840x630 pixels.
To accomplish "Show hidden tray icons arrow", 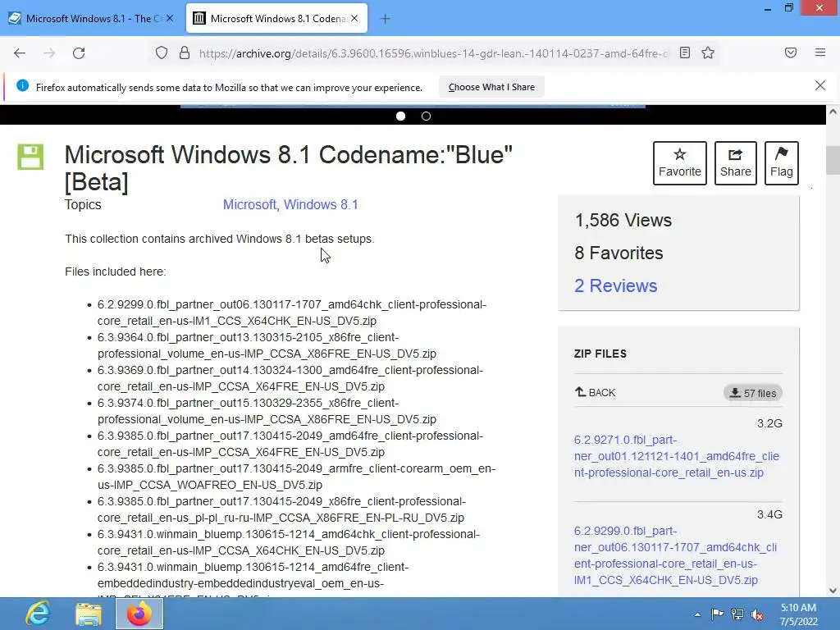I will coord(697,614).
